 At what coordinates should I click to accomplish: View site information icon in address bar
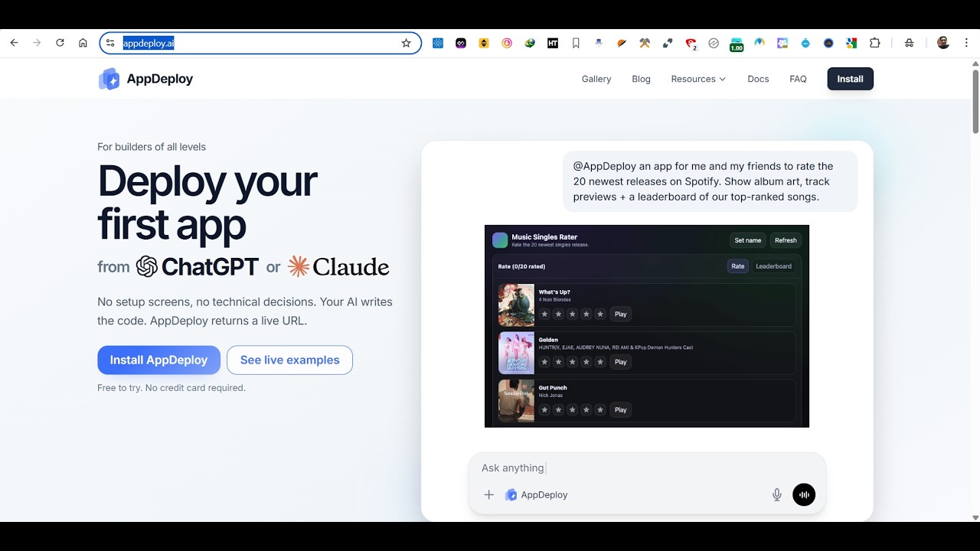(x=110, y=43)
